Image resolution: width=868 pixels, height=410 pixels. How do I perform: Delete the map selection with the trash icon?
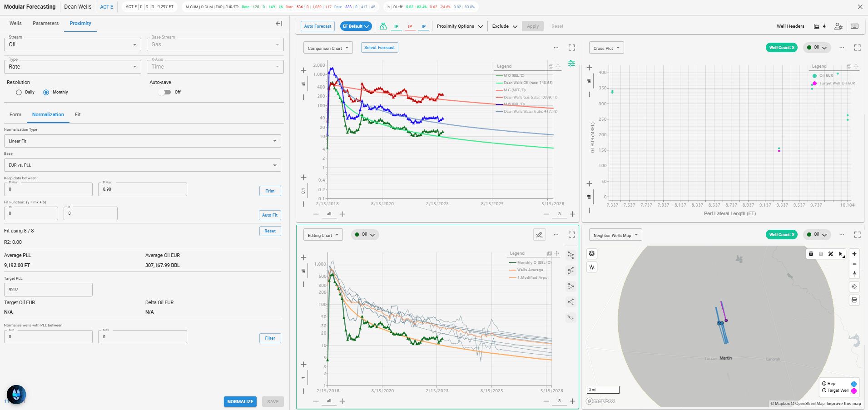pos(811,254)
